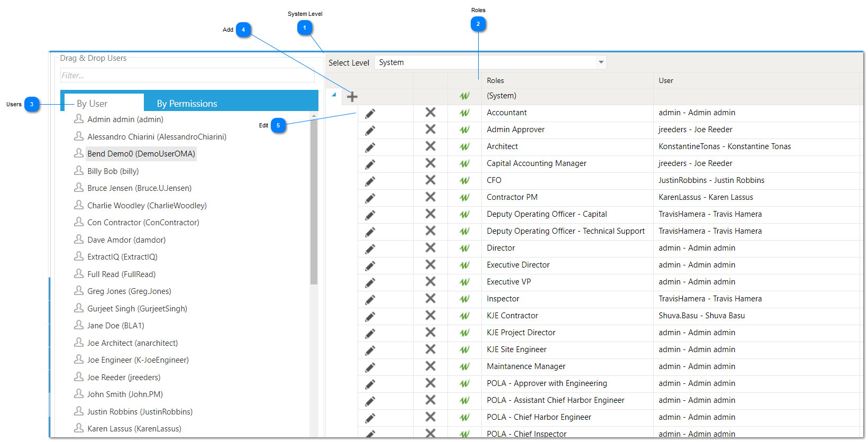Select ExtractIQ user
Viewport: 868px width, 442px height.
(x=122, y=257)
